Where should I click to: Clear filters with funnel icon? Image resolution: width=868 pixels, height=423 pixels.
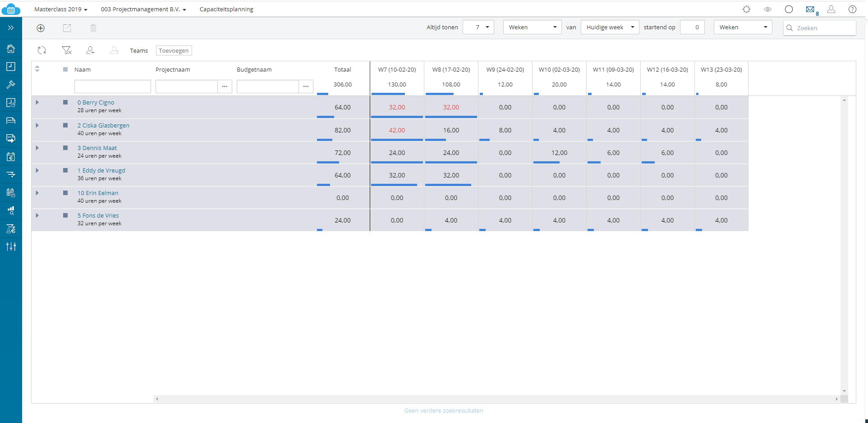point(67,50)
